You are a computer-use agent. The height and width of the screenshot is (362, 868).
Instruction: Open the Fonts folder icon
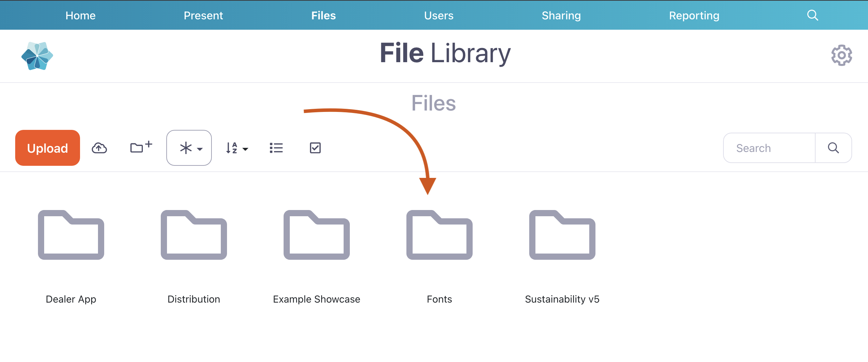click(440, 235)
